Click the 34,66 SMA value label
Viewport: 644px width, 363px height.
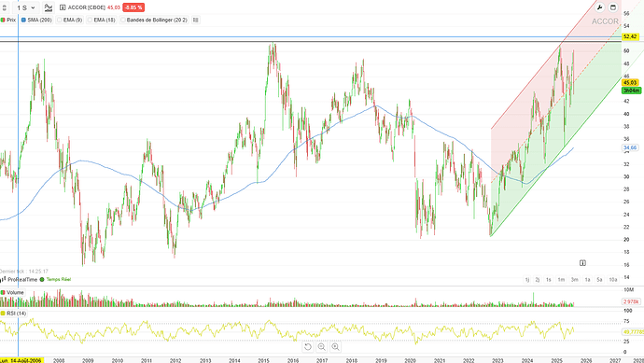pos(630,147)
